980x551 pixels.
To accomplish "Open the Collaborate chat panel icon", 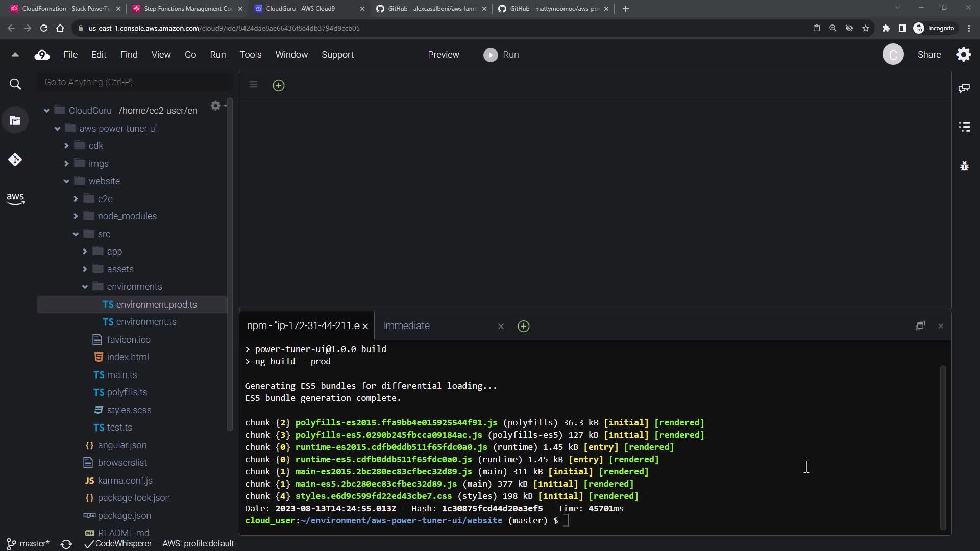I will [964, 88].
